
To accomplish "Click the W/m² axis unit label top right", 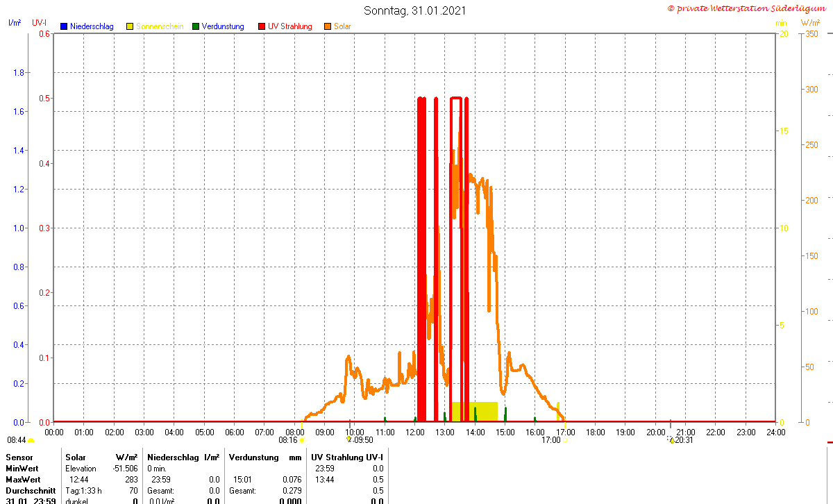I will [809, 23].
